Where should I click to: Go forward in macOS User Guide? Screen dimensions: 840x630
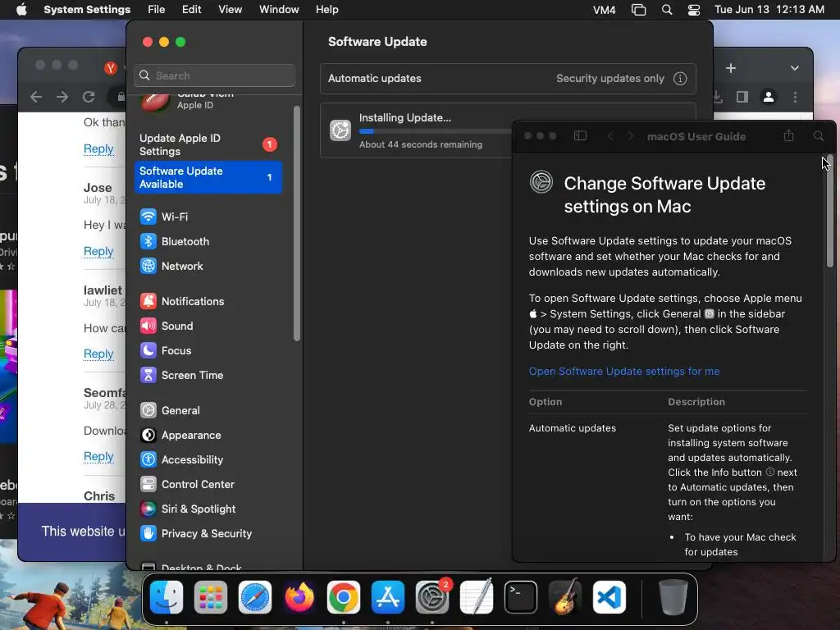point(631,136)
